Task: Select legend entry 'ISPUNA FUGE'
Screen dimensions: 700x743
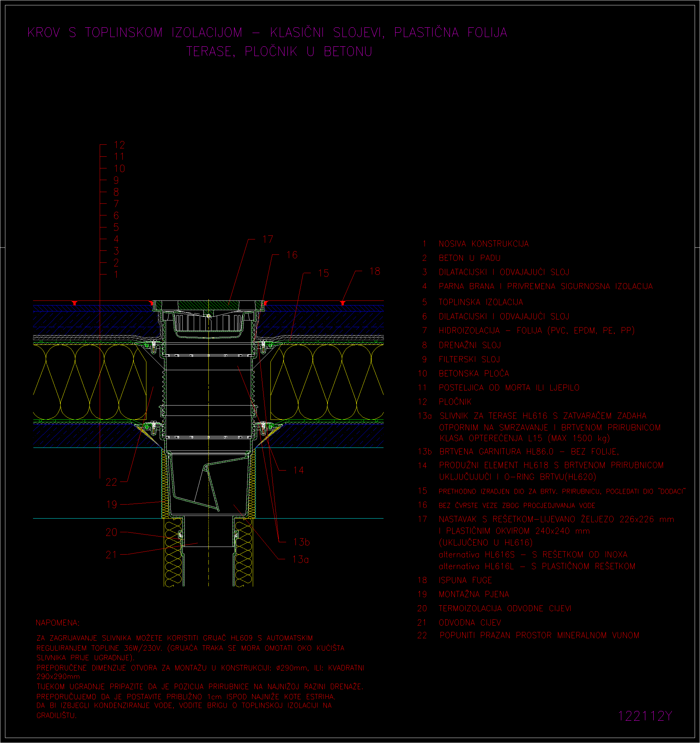Action: click(x=465, y=580)
